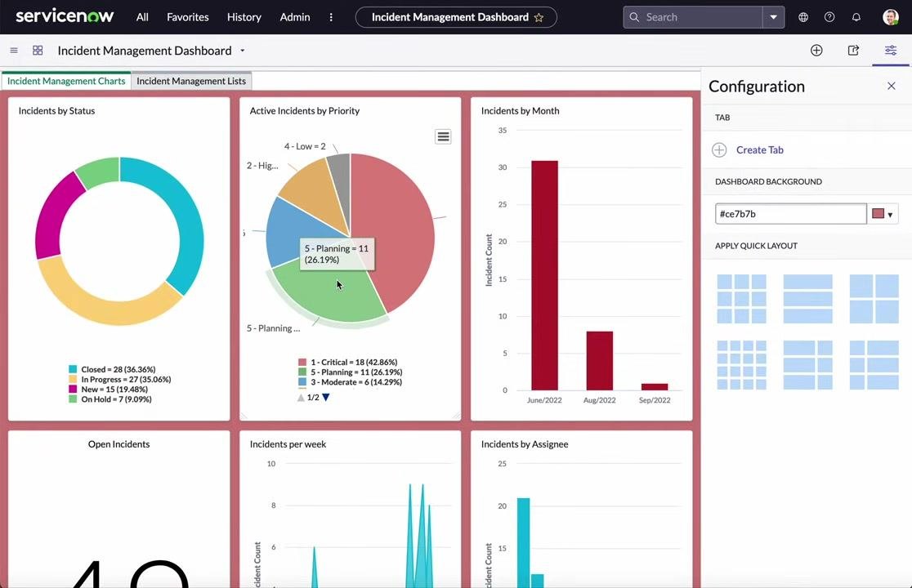Apply the 3x3 grid quick layout
The height and width of the screenshot is (588, 912).
point(741,299)
